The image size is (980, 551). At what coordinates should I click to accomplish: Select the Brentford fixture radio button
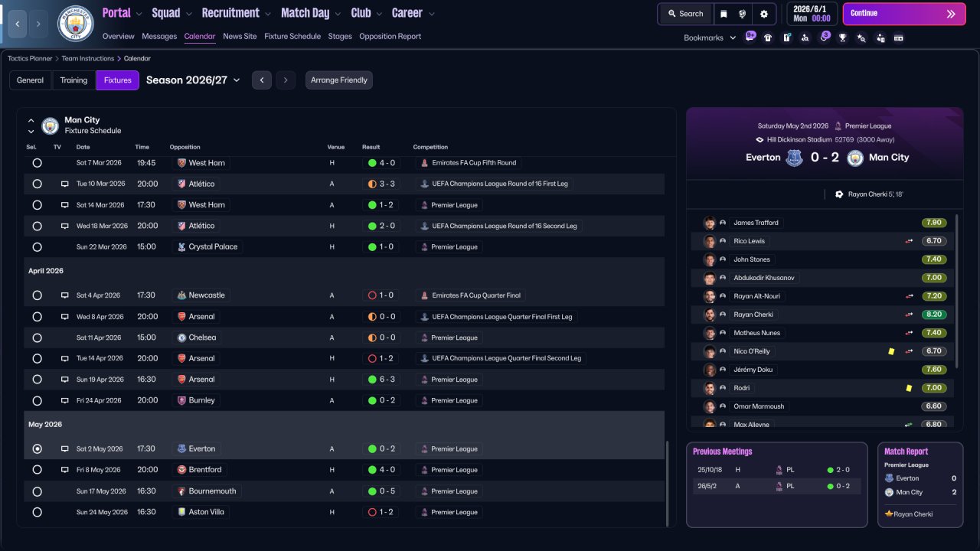click(x=37, y=470)
